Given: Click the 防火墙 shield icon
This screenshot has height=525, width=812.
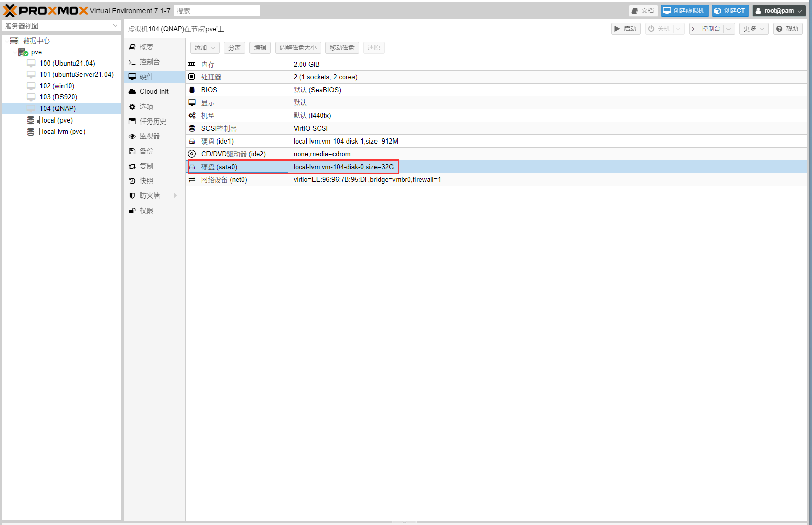Looking at the screenshot, I should 132,196.
